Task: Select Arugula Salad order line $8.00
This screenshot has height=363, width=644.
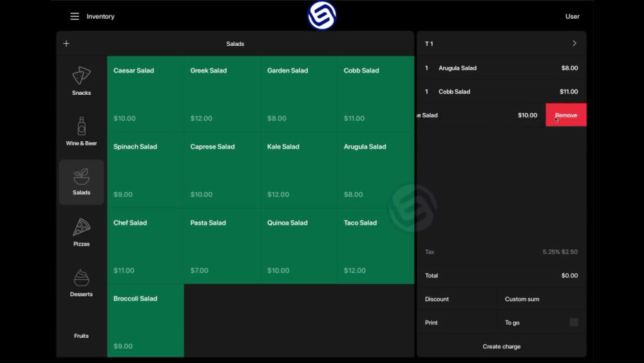Action: [502, 68]
